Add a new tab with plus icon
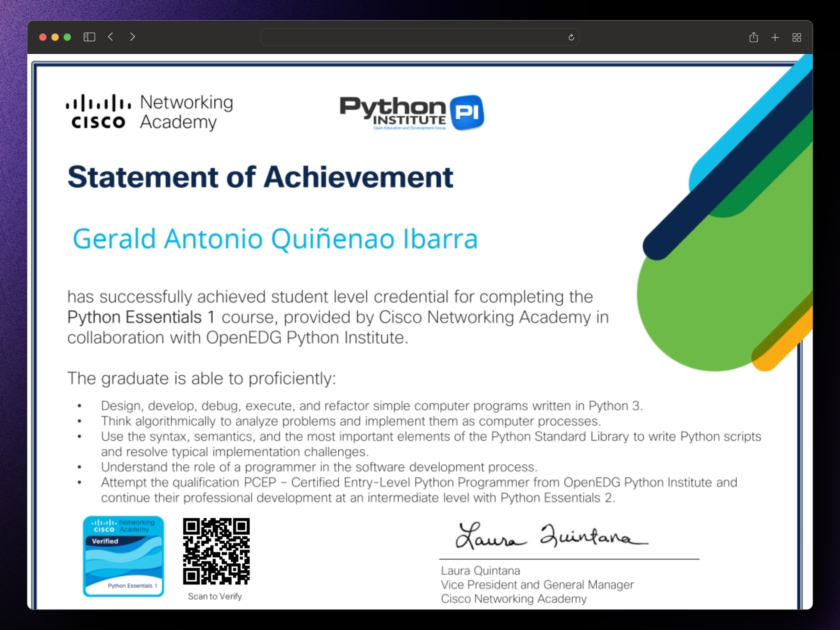 (x=775, y=37)
